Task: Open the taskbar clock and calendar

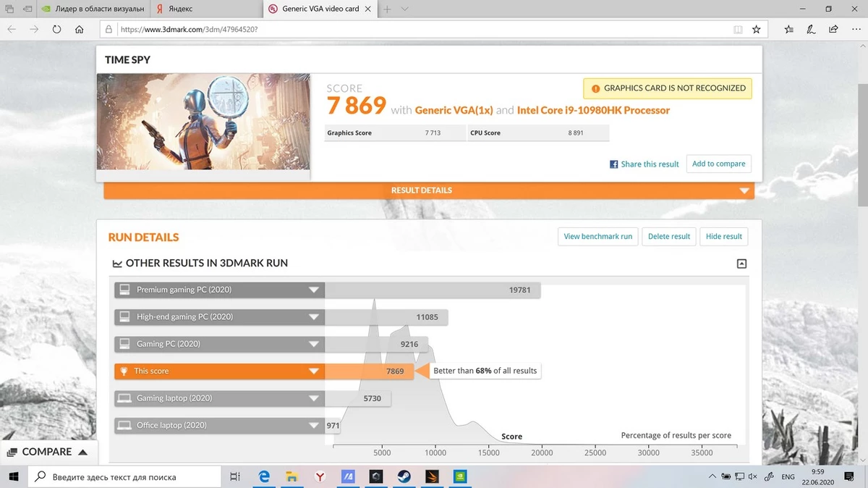Action: 818,476
